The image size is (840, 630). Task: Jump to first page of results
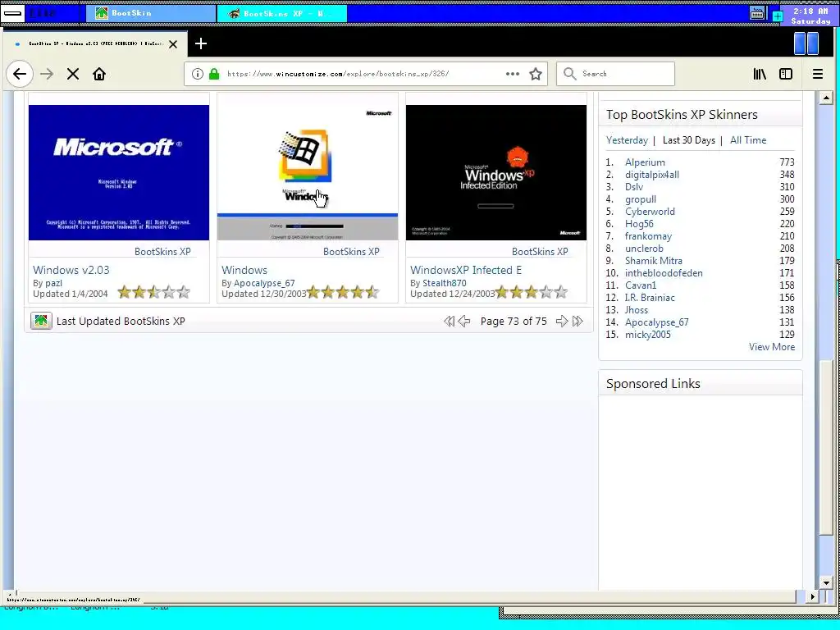pyautogui.click(x=449, y=321)
